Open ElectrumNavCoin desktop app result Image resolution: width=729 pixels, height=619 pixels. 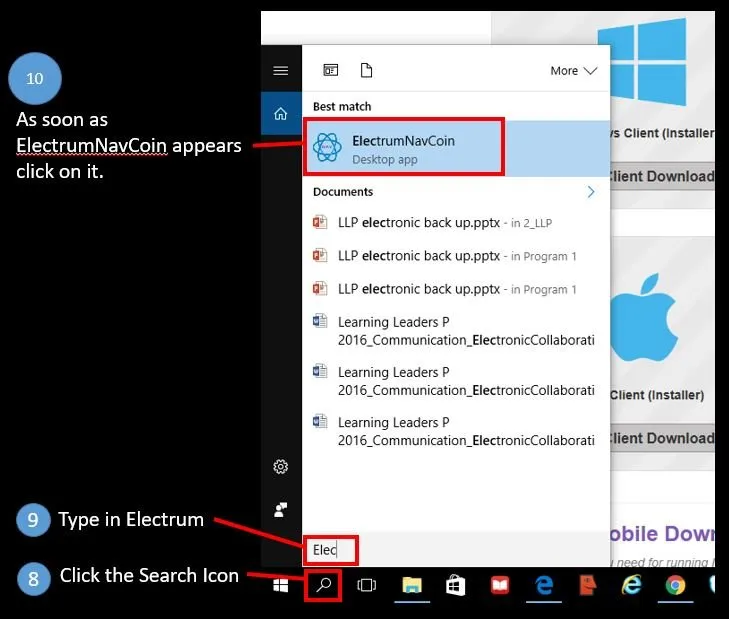click(456, 148)
